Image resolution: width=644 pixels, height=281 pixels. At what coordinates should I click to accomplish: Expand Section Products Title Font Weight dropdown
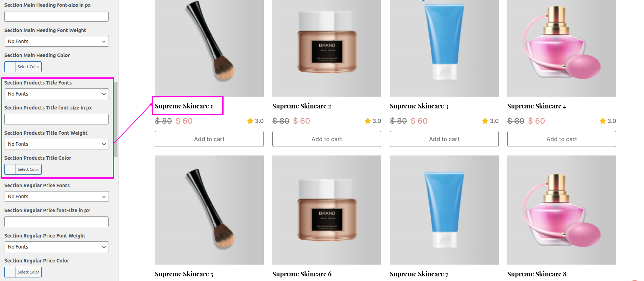[57, 144]
